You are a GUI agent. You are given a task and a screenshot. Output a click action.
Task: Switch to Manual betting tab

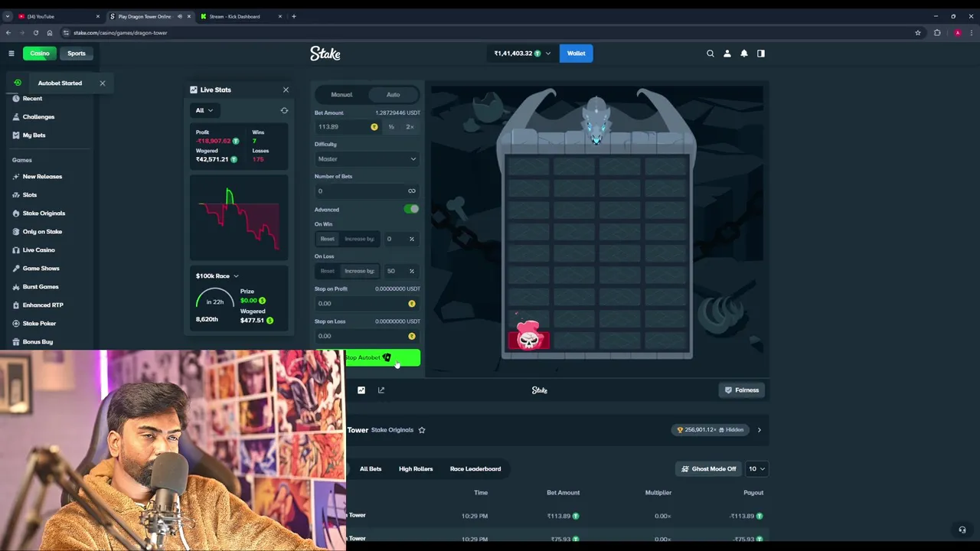(341, 95)
